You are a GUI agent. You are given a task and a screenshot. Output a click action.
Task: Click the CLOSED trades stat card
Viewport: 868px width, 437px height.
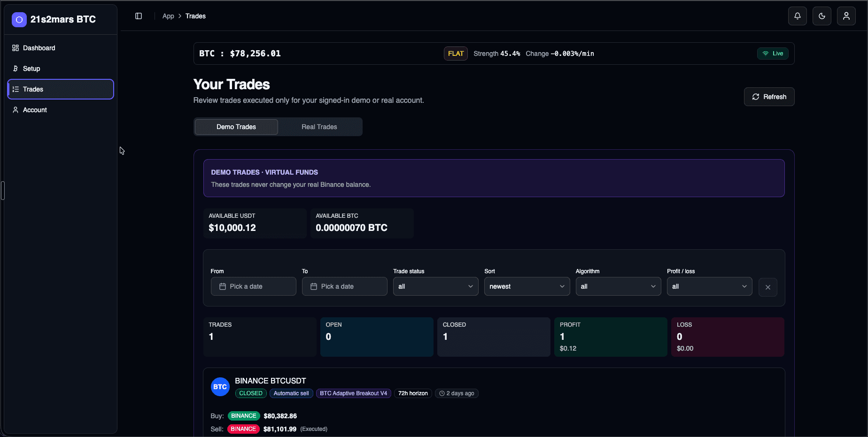point(494,337)
